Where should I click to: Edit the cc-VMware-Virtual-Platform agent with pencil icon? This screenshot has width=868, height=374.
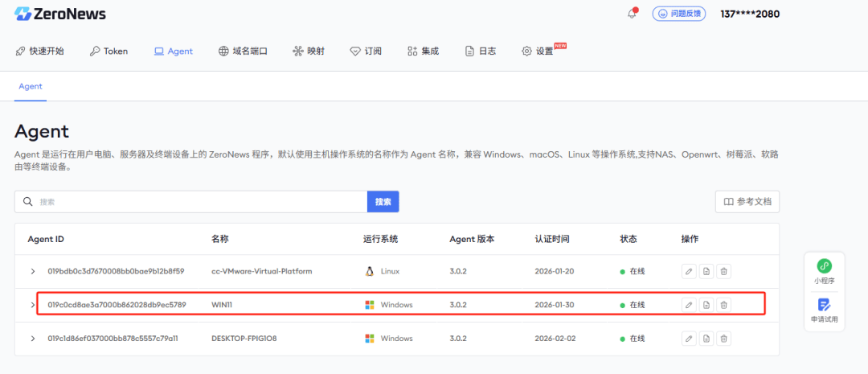coord(689,271)
